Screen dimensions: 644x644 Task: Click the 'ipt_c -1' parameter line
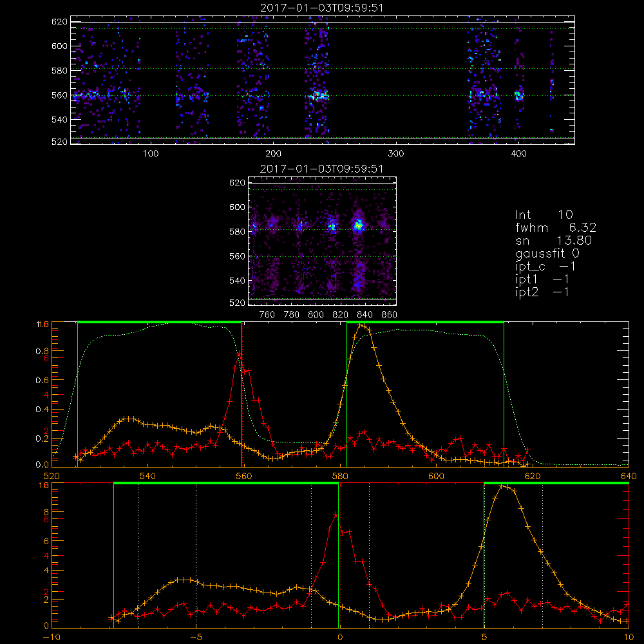tap(545, 267)
